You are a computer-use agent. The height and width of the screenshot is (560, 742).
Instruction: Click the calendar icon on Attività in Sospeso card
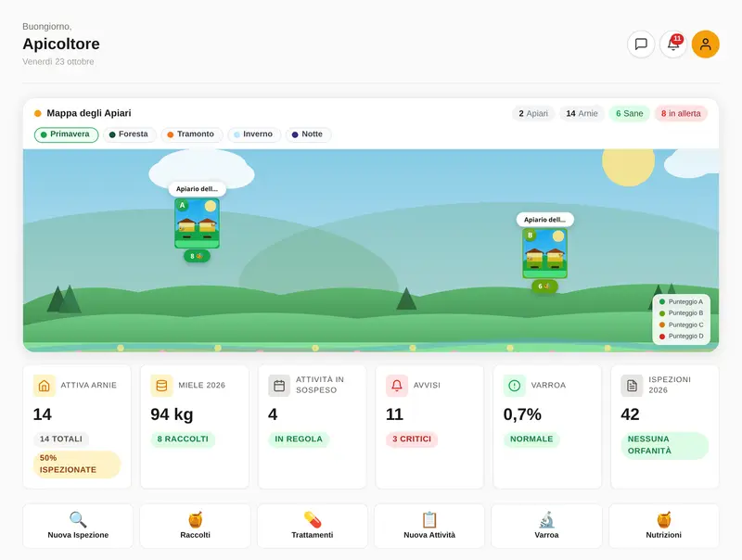tap(279, 386)
